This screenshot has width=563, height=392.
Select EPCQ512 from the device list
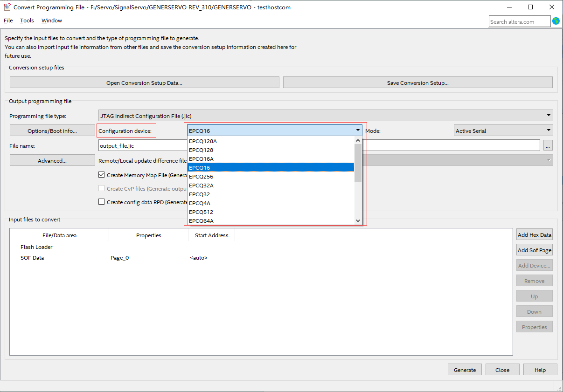click(271, 212)
